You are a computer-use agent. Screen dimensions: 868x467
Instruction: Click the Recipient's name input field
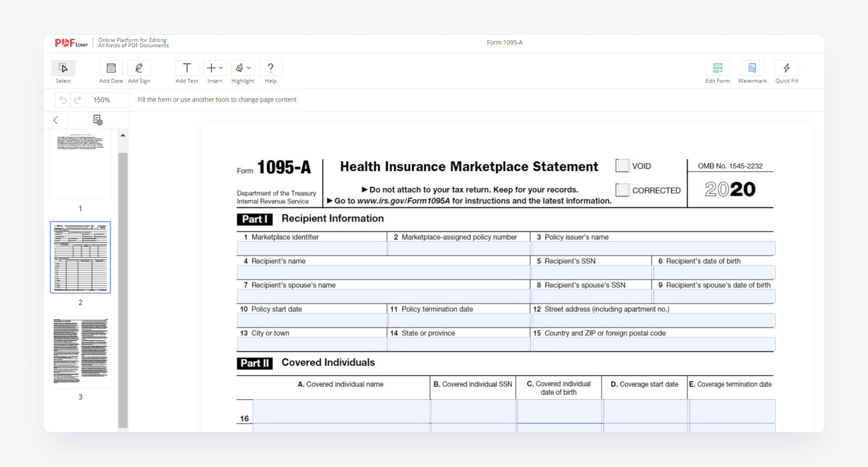pos(383,272)
